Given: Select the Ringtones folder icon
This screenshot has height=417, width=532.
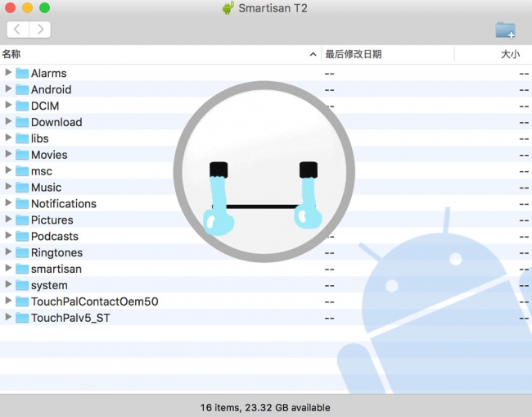Looking at the screenshot, I should click(x=22, y=252).
